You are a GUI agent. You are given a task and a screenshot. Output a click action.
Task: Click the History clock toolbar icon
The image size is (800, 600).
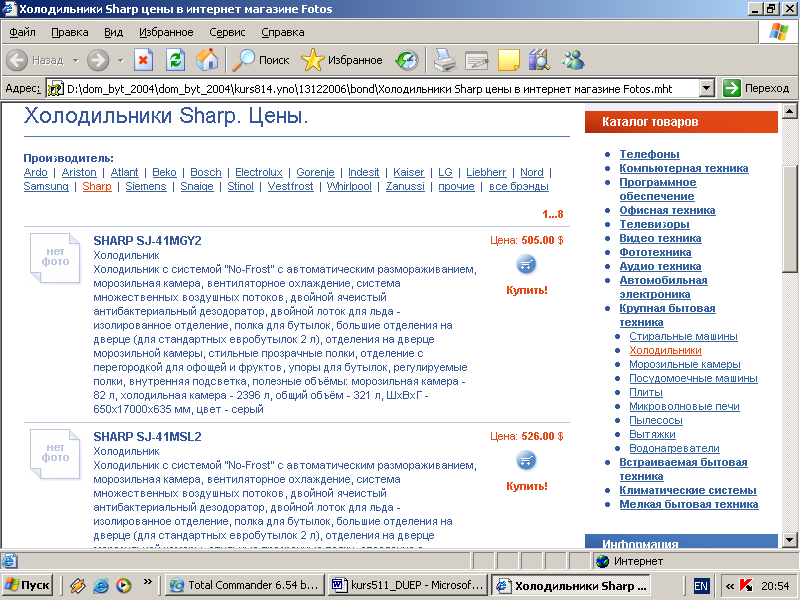(407, 60)
